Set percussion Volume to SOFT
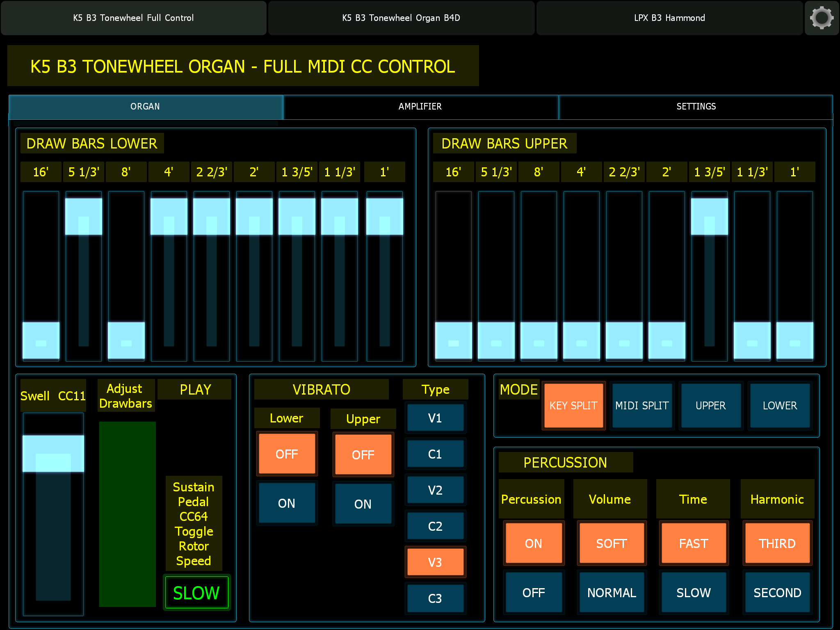Image resolution: width=840 pixels, height=630 pixels. [612, 543]
